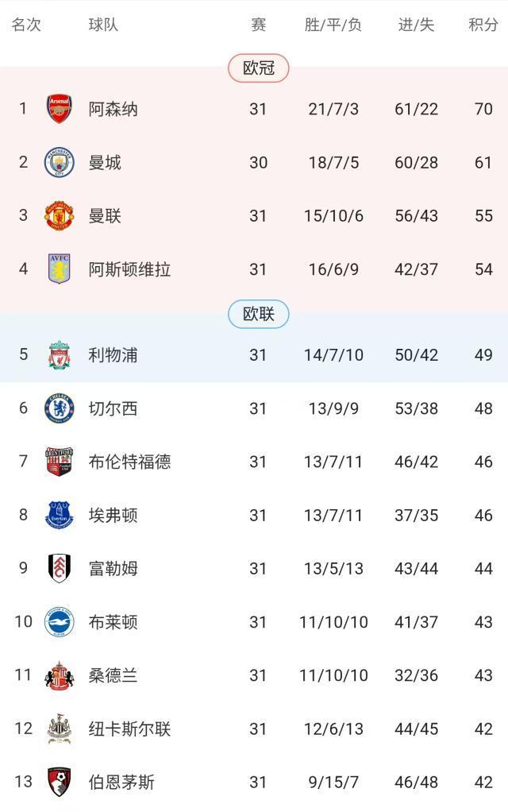The height and width of the screenshot is (812, 508).
Task: Click the 胜/平/负 column header
Action: pos(333,25)
